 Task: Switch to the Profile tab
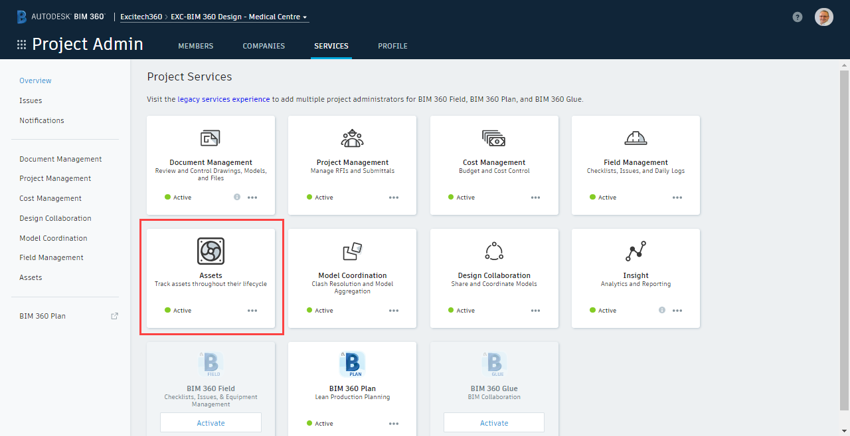[x=392, y=46]
